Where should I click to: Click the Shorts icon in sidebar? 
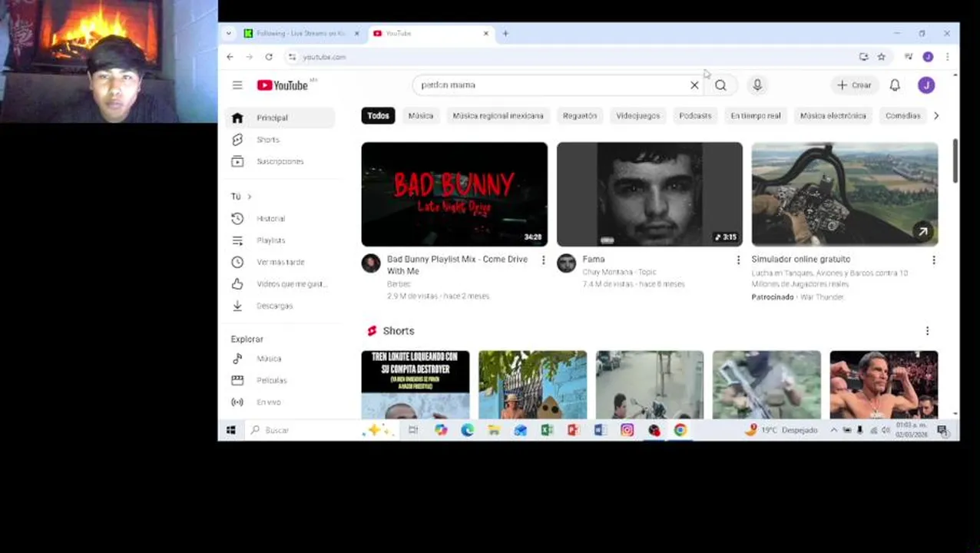click(237, 140)
